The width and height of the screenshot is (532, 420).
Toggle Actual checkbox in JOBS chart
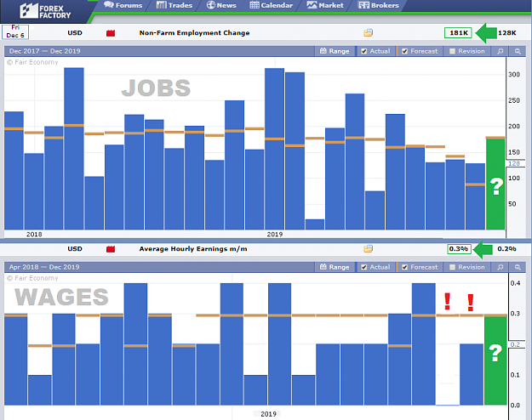[364, 51]
